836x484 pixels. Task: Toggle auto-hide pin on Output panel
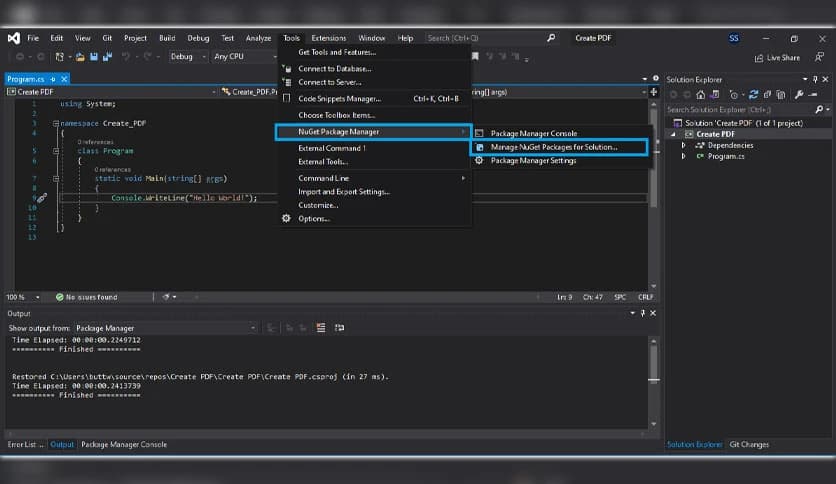642,313
